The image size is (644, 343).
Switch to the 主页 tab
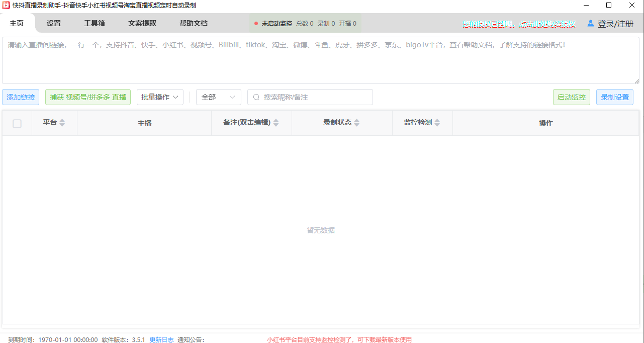click(17, 23)
